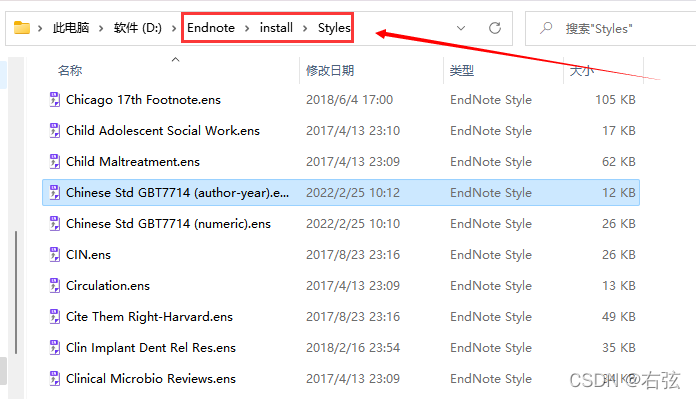This screenshot has height=399, width=696.
Task: Click icon of Clin Implant Dent Rel Res.ens
Action: (x=55, y=348)
